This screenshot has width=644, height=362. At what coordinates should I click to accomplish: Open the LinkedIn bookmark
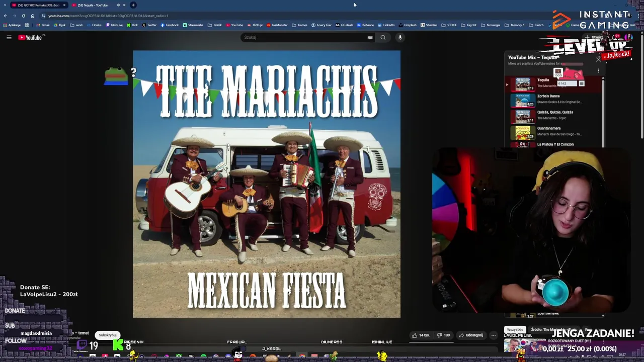[x=386, y=25]
